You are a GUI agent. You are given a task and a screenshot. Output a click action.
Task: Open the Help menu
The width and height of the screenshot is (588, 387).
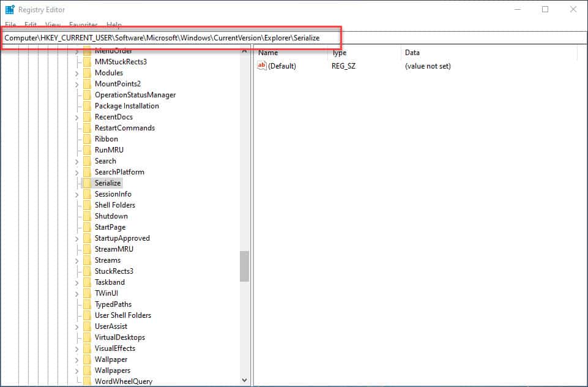point(114,24)
